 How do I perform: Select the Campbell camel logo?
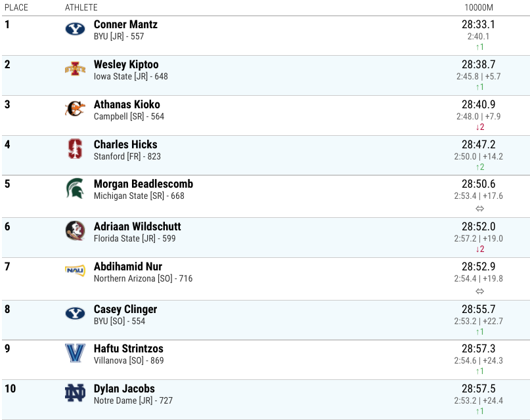[x=75, y=109]
